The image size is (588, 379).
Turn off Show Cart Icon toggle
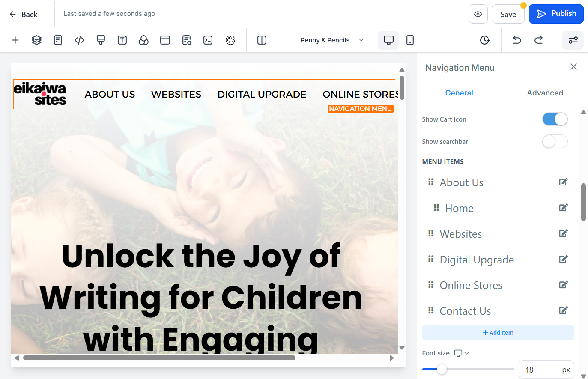click(x=555, y=119)
